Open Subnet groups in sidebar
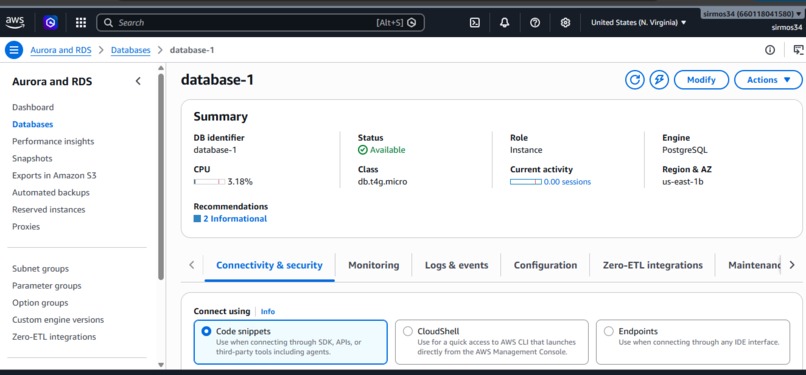The width and height of the screenshot is (806, 375). pos(40,269)
